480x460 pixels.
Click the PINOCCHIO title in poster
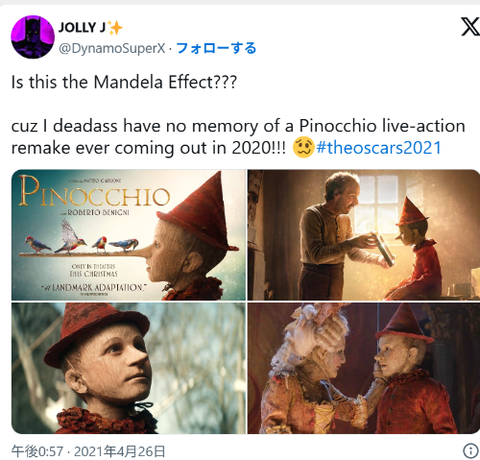click(x=94, y=192)
